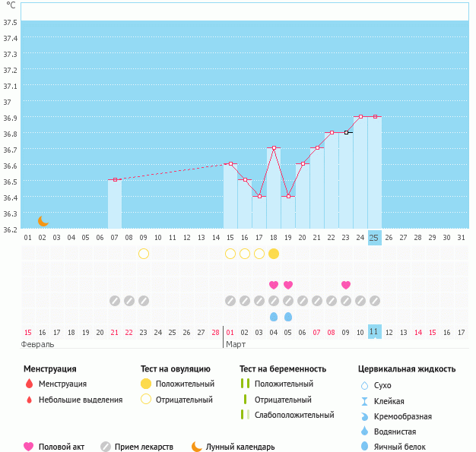Select the medication icon under day 25
This screenshot has height=452, width=476.
374,301
